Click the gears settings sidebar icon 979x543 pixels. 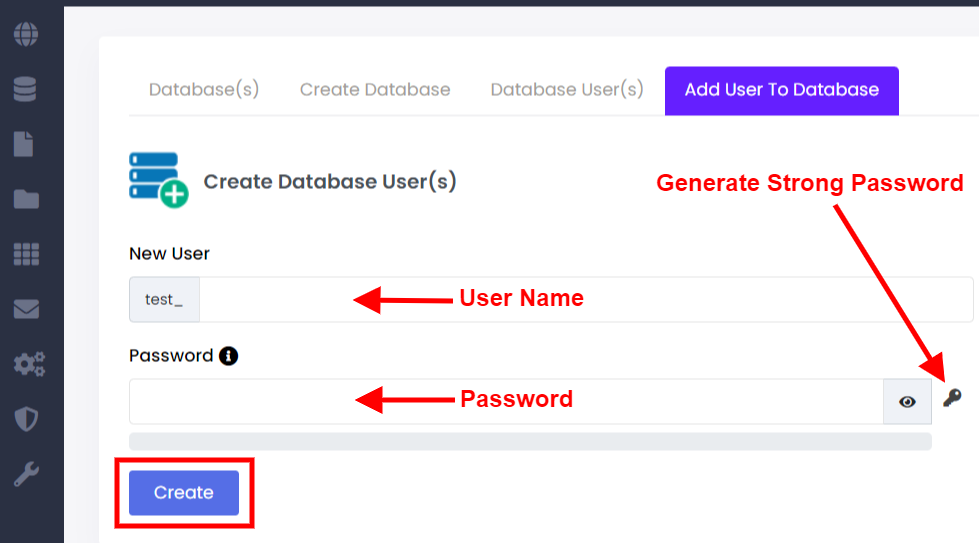[28, 364]
